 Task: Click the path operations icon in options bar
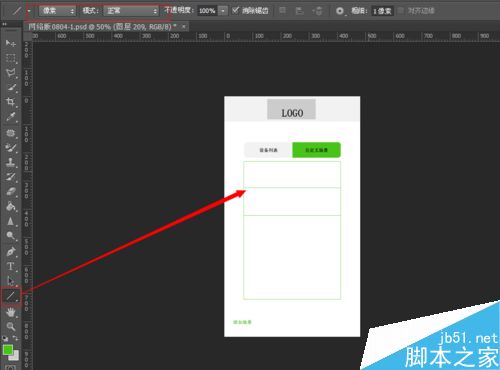[x=282, y=11]
